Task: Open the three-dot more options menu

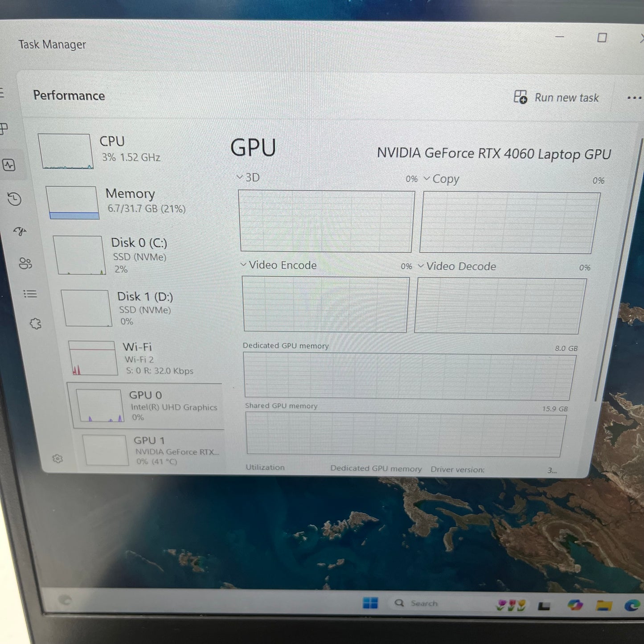Action: (634, 98)
